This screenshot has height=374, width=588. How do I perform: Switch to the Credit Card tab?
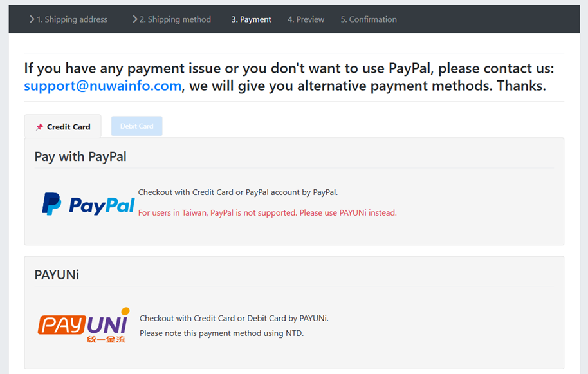point(63,126)
